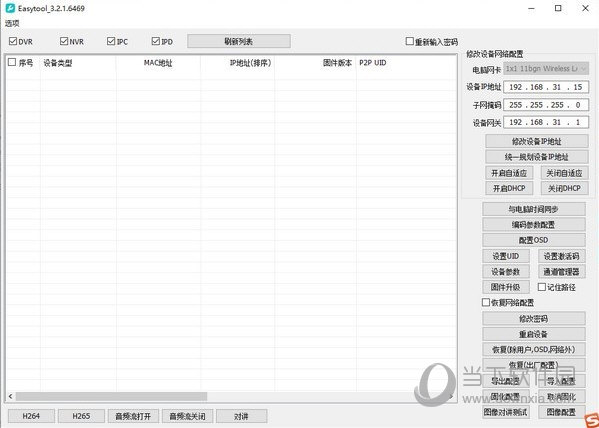Image resolution: width=599 pixels, height=428 pixels.
Task: Click the horizontal scrollbar thumb of device list
Action: 111,397
